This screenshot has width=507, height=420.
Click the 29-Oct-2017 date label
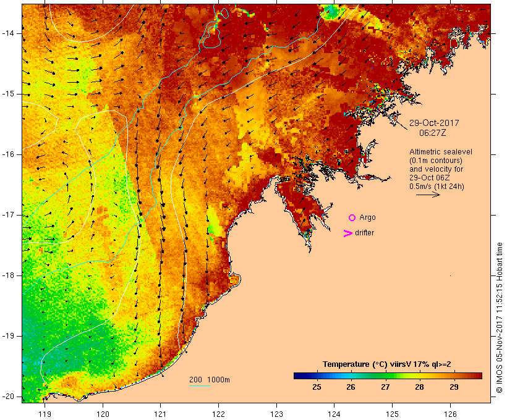[x=434, y=123]
